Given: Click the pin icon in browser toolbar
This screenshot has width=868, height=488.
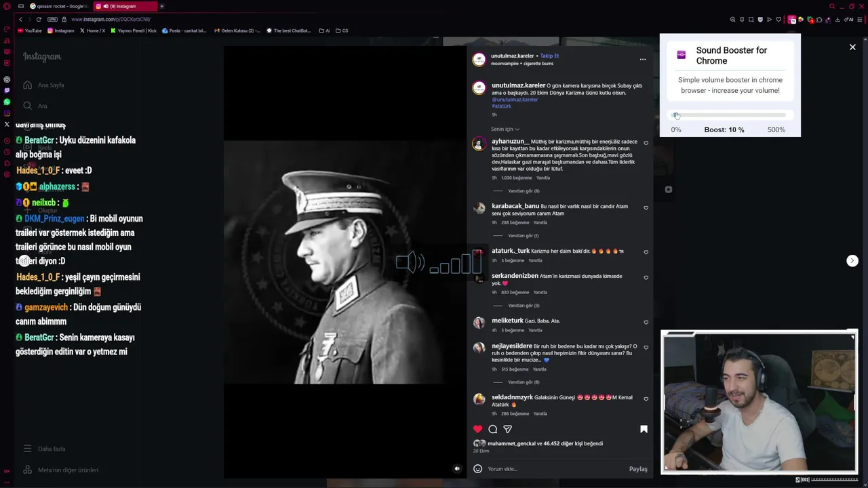Looking at the screenshot, I should tap(742, 20).
